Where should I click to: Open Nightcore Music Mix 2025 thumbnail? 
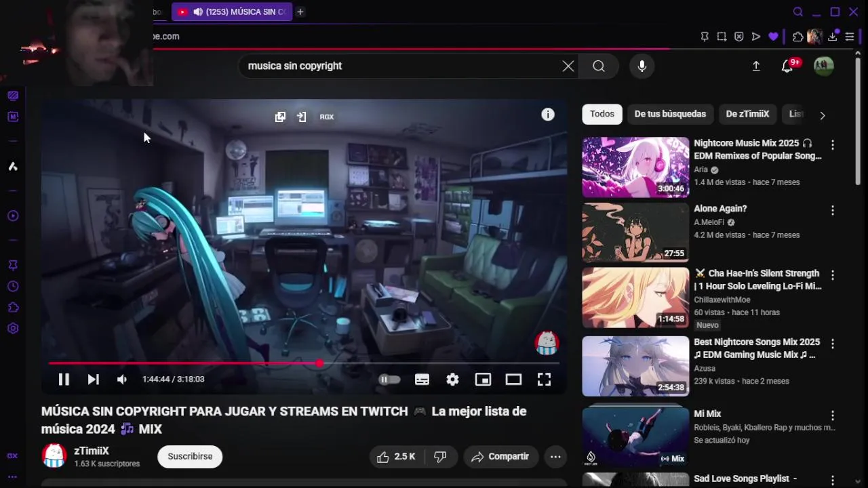[635, 167]
